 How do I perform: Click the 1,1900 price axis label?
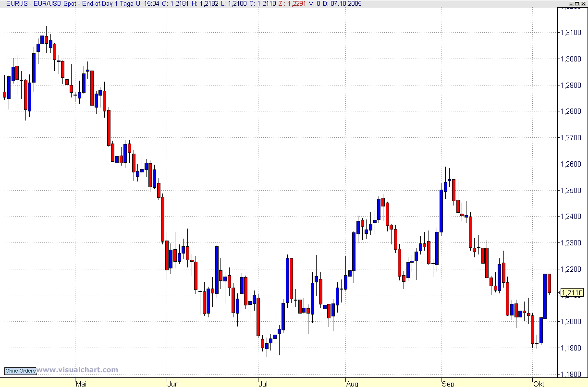coord(571,348)
